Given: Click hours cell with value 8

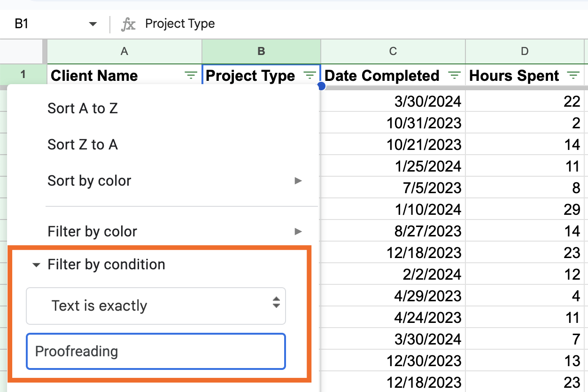Looking at the screenshot, I should [x=525, y=188].
